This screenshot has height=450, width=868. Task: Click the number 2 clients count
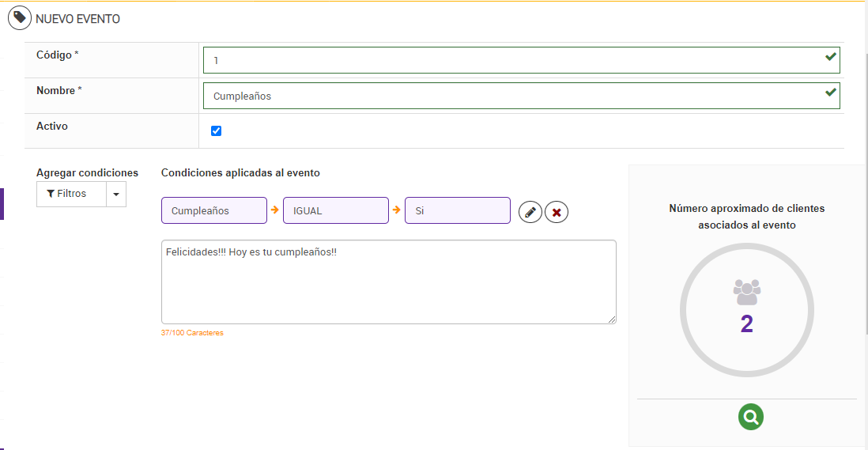pos(747,324)
